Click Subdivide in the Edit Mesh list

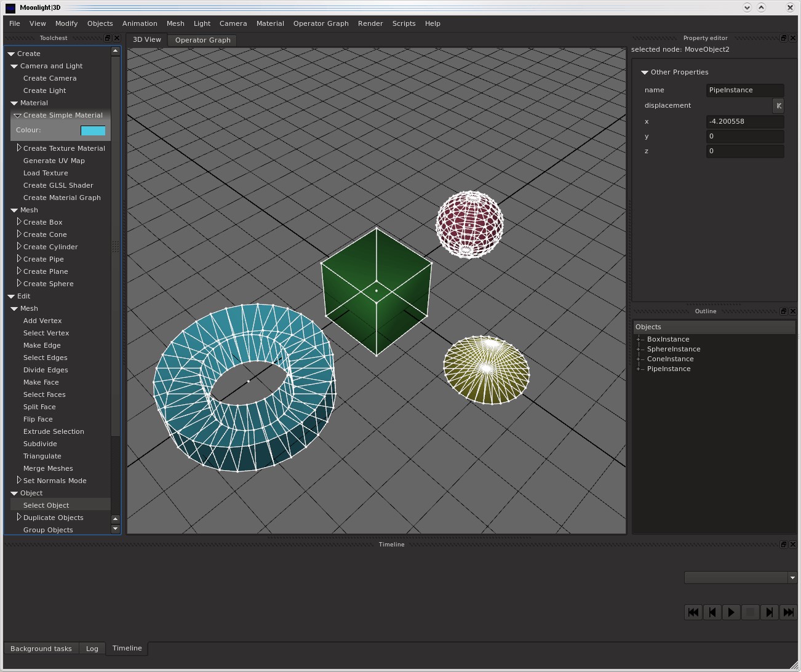click(40, 444)
